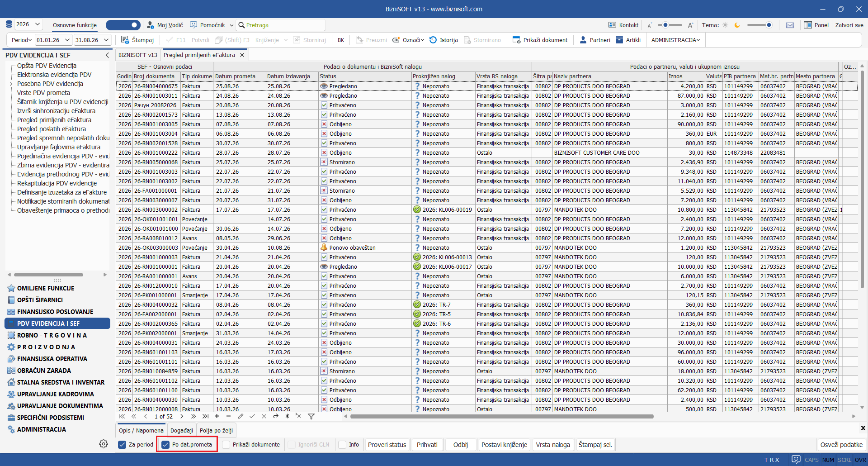Uncheck the Po dat.prometa checkbox
The image size is (868, 466).
coord(165,445)
